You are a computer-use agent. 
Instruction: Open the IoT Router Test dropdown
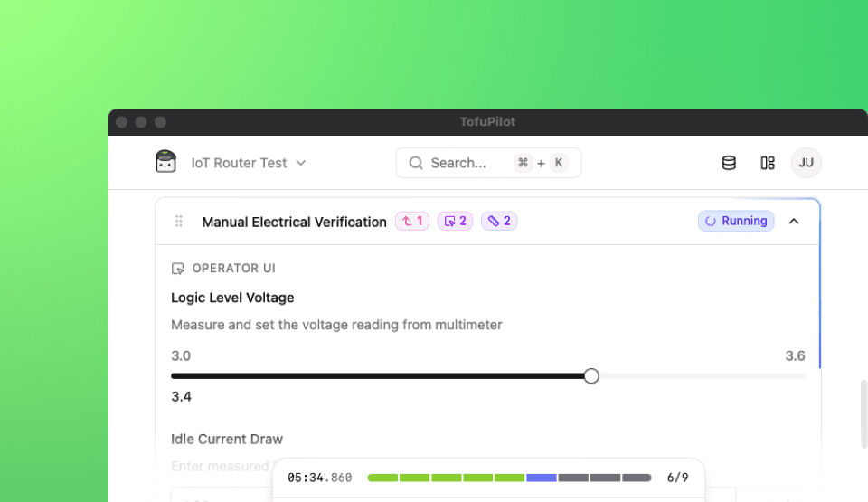(249, 163)
